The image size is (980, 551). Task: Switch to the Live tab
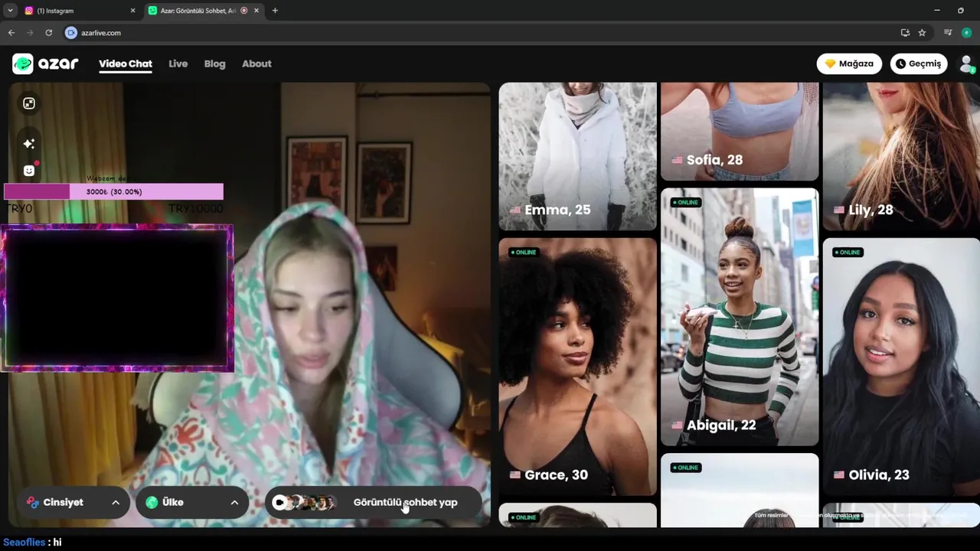tap(178, 64)
